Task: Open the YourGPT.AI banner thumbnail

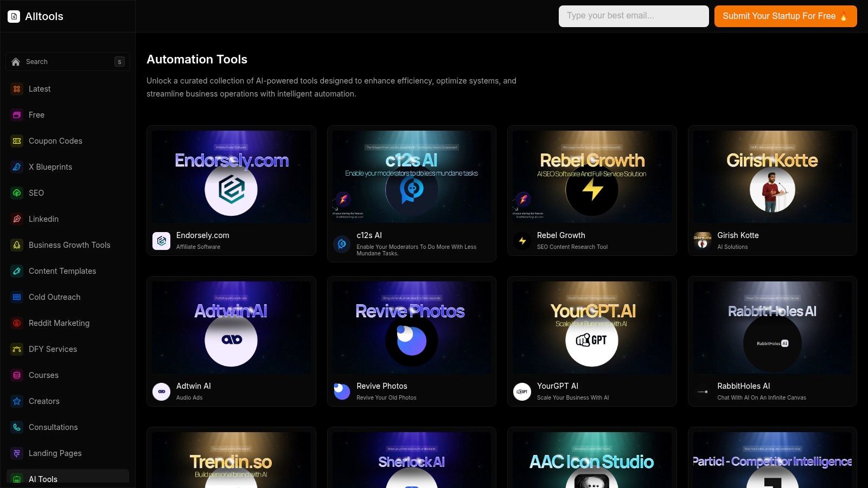Action: click(592, 328)
